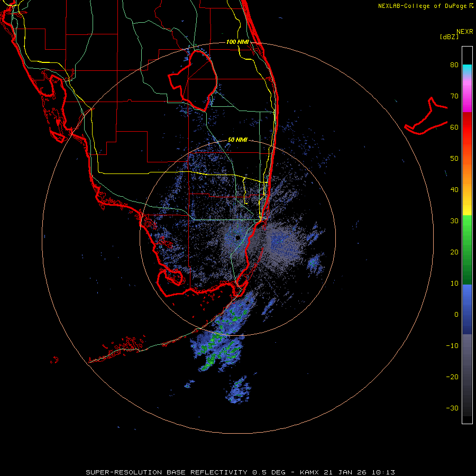
Task: Click the KAMX radar site dot on the map
Action: point(237,237)
